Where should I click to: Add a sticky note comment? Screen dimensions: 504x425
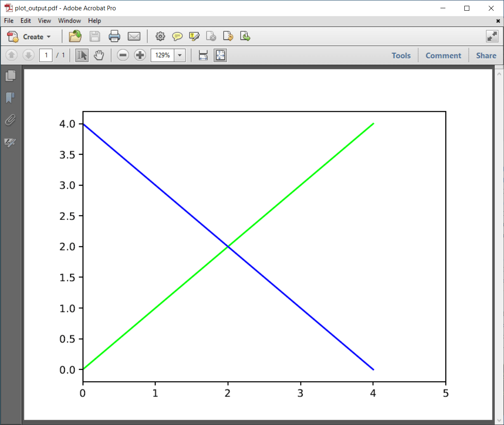point(177,36)
